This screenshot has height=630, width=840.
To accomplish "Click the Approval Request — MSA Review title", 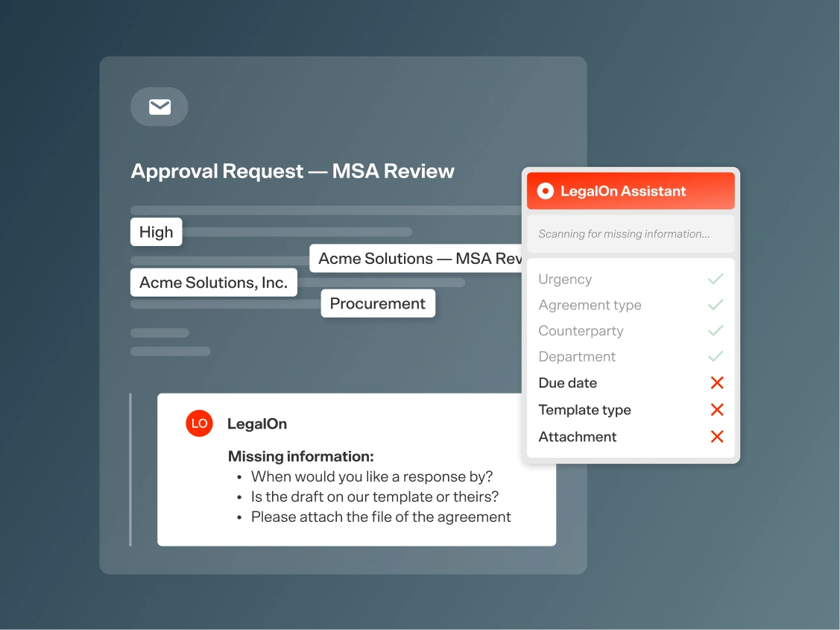I will click(292, 171).
